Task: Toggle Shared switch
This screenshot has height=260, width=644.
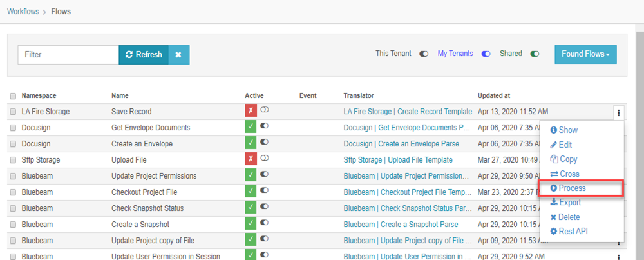Action: point(535,54)
